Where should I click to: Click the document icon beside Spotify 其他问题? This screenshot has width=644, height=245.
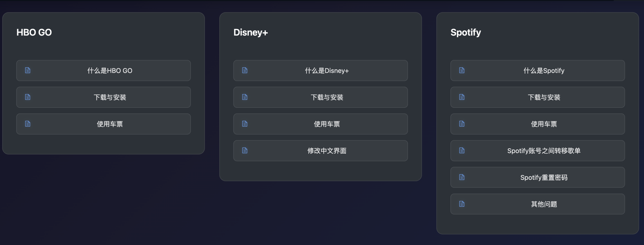[x=462, y=204]
